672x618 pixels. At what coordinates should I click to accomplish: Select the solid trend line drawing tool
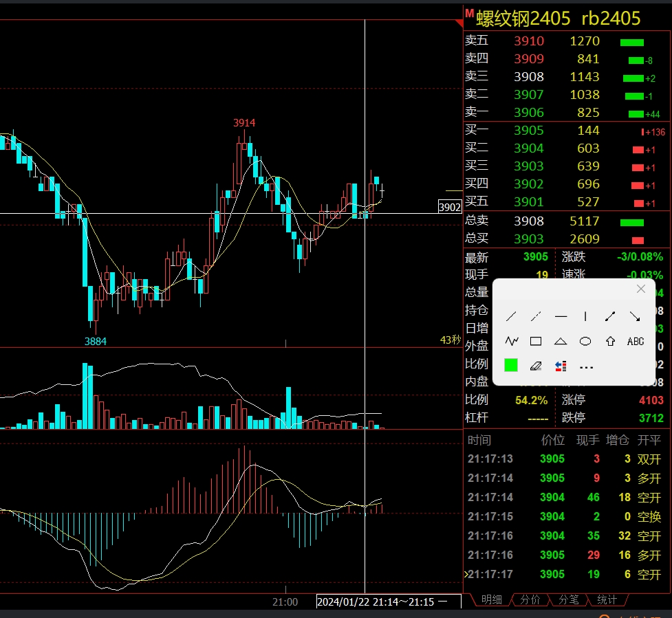[x=511, y=317]
